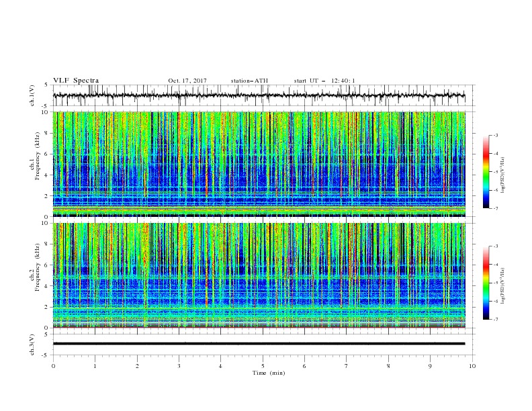Viewport: 532px width, 411px height.
Task: Click the ch.2 spectrogram plot
Action: tap(259, 275)
